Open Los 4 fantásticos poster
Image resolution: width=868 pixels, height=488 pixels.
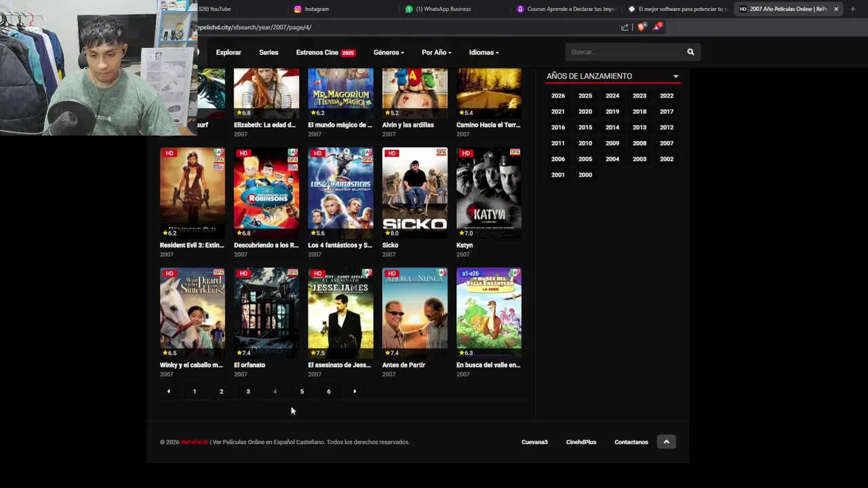coord(340,192)
